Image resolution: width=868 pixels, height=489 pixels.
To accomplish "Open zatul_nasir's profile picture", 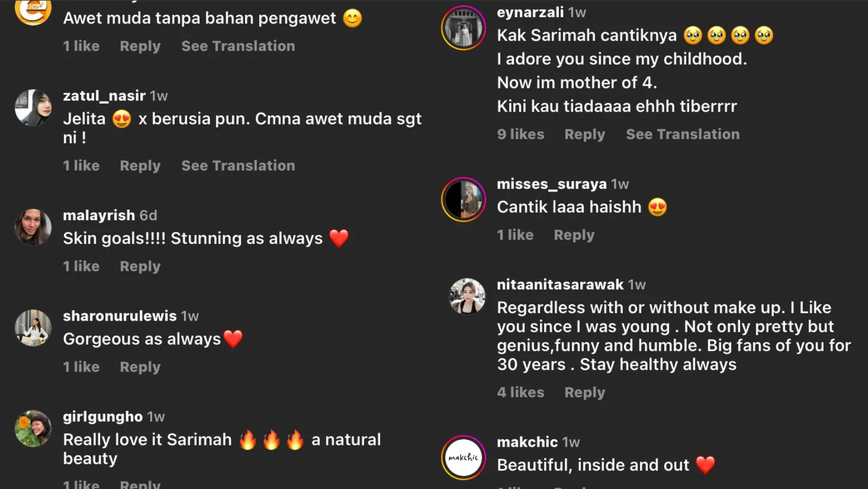I will [33, 108].
